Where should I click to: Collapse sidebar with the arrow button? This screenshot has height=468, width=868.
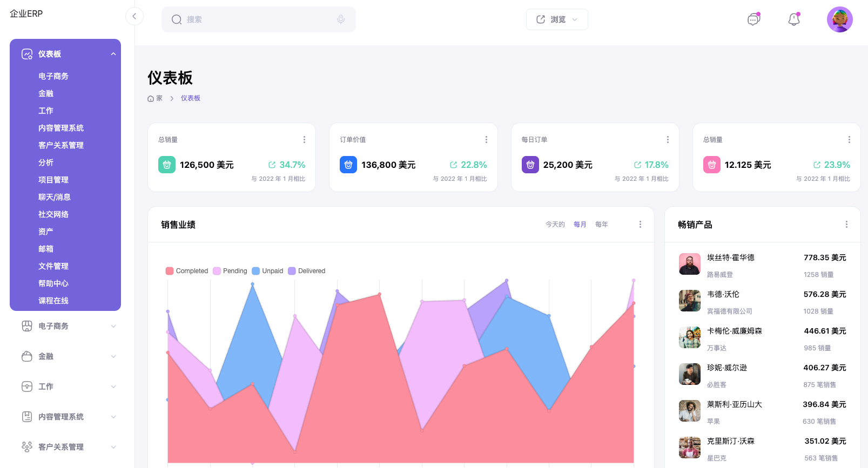click(x=134, y=16)
